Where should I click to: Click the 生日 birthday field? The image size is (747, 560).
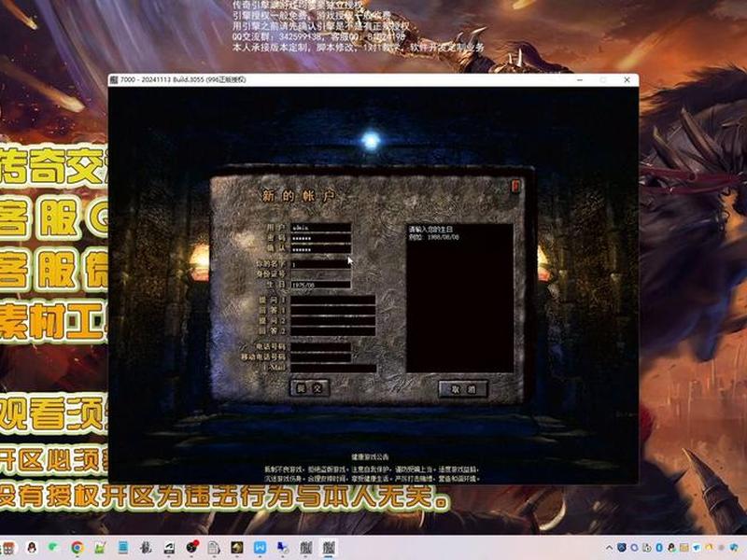tap(321, 285)
